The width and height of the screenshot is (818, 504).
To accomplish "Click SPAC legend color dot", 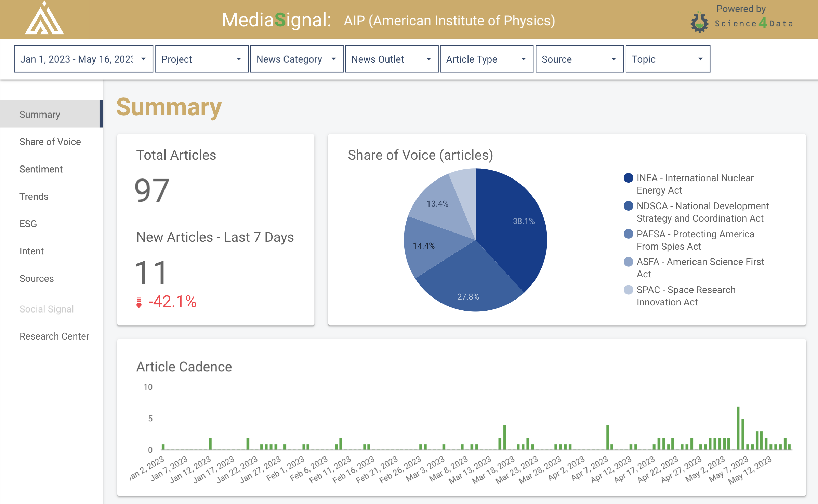I will [x=628, y=290].
